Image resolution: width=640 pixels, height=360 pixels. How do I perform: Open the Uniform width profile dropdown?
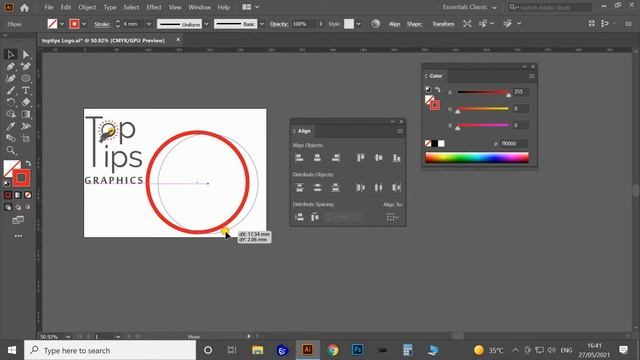pos(206,24)
